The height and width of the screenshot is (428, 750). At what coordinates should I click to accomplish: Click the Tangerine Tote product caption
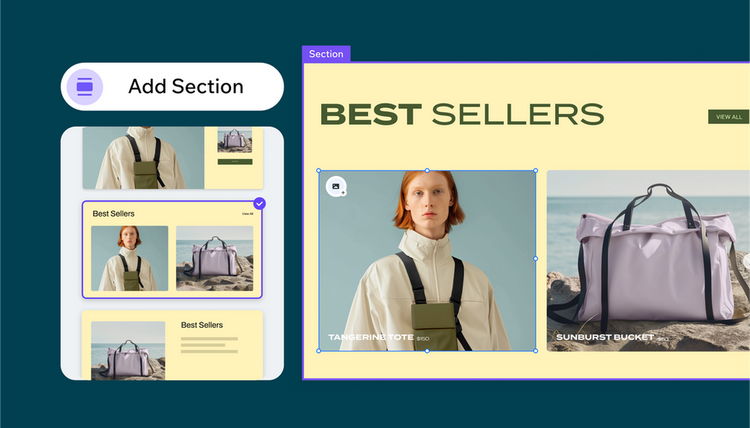point(372,338)
